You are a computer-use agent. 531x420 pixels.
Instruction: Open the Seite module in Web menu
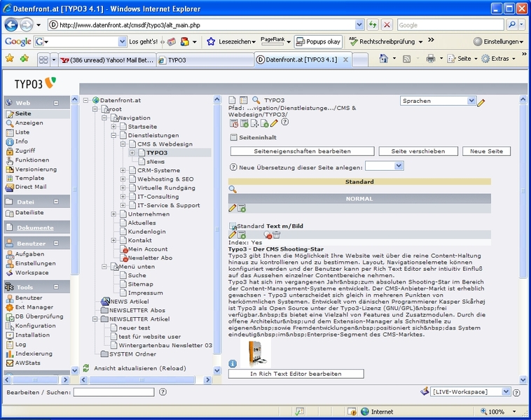coord(23,113)
